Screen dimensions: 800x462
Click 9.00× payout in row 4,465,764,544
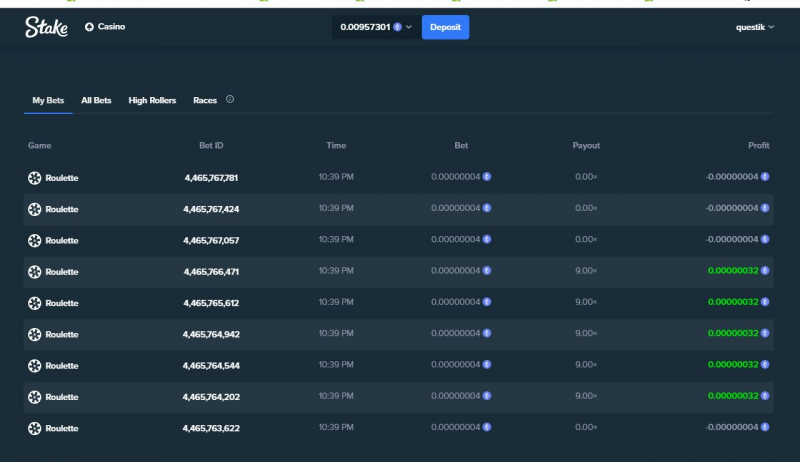[x=586, y=365]
